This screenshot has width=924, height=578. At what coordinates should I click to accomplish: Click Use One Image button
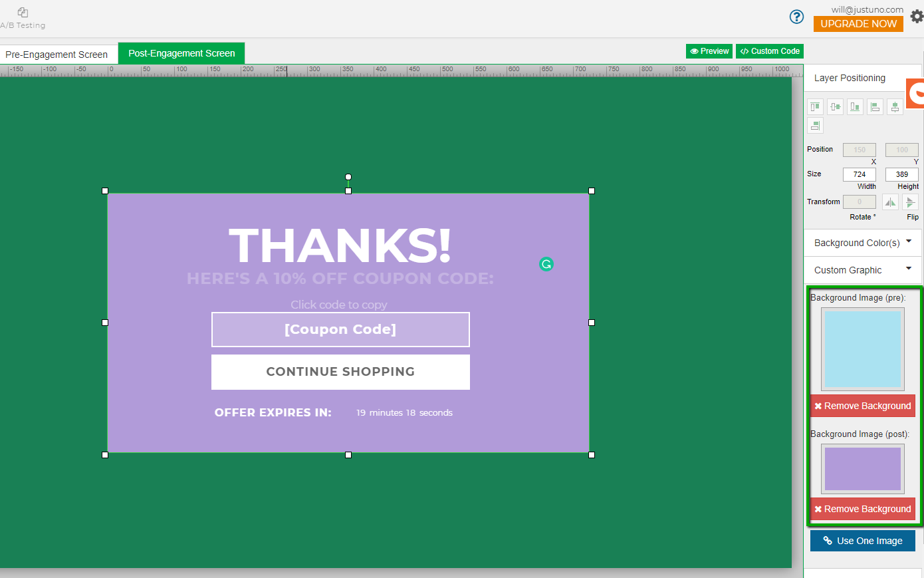[x=862, y=541]
